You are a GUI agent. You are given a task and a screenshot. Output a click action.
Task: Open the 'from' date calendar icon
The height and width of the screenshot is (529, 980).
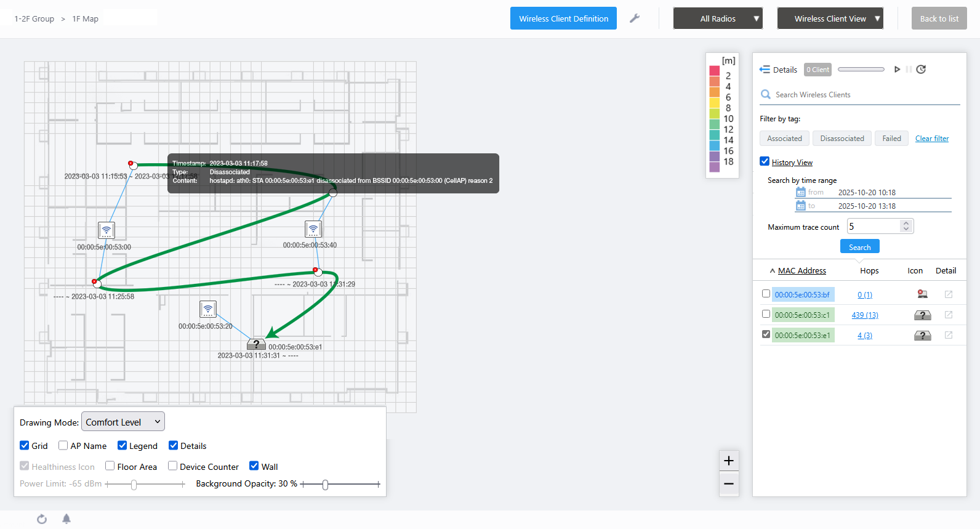(x=801, y=192)
